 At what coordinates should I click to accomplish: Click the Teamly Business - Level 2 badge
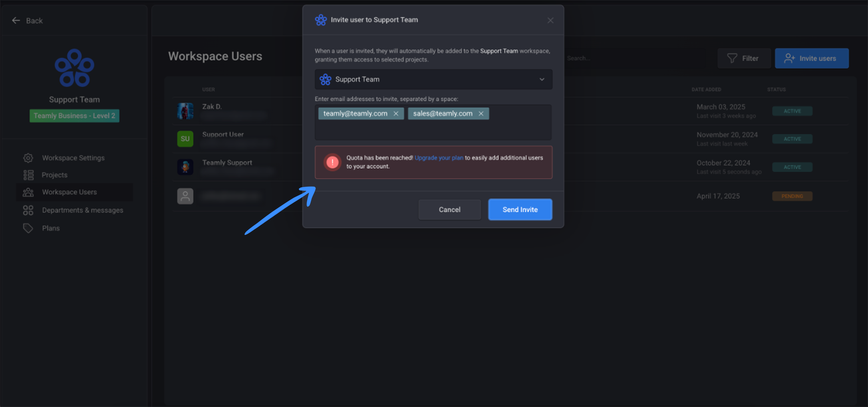74,116
